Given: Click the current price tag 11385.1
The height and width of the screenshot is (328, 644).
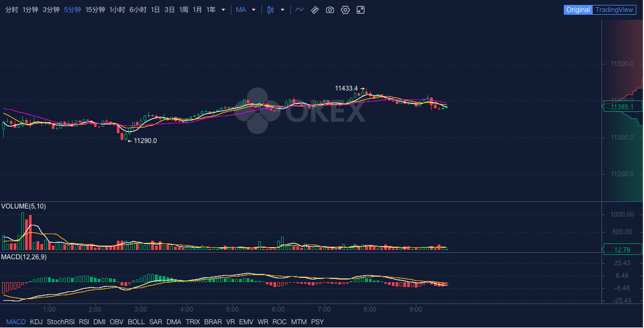Looking at the screenshot, I should (x=622, y=107).
